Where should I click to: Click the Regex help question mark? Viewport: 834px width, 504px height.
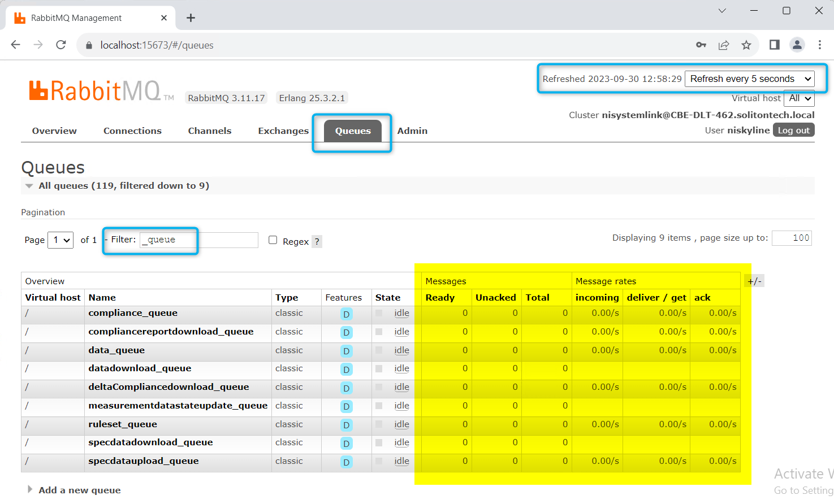coord(317,241)
